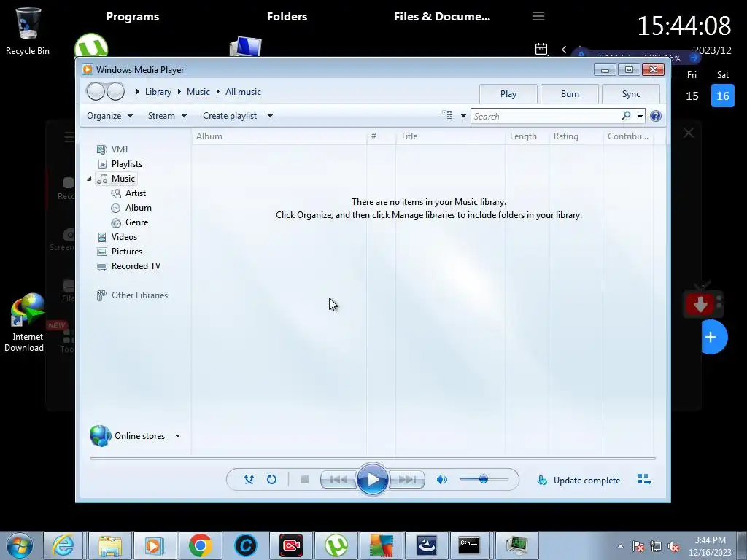The image size is (747, 560).
Task: Select All music in the breadcrumb
Action: pos(243,92)
